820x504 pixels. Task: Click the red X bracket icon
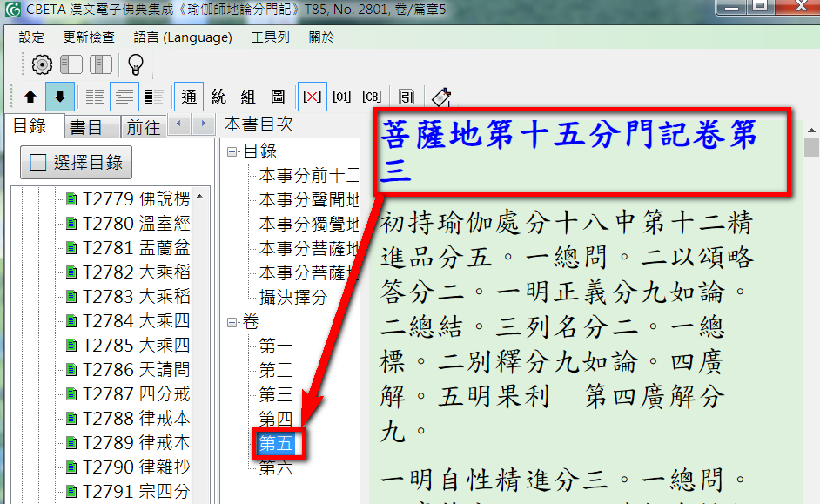312,97
